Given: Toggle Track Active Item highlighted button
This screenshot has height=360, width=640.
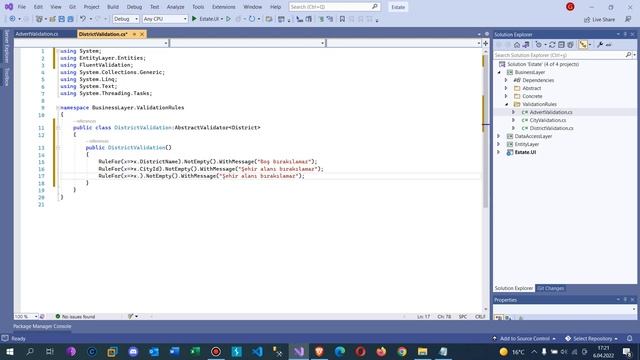Looking at the screenshot, I should pos(583,45).
